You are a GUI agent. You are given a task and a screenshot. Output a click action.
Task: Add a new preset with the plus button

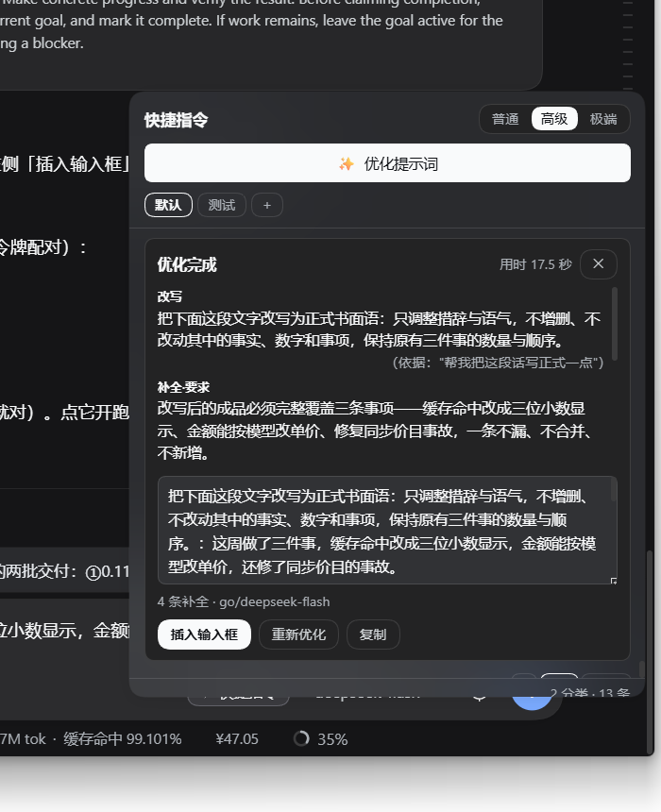pyautogui.click(x=267, y=205)
